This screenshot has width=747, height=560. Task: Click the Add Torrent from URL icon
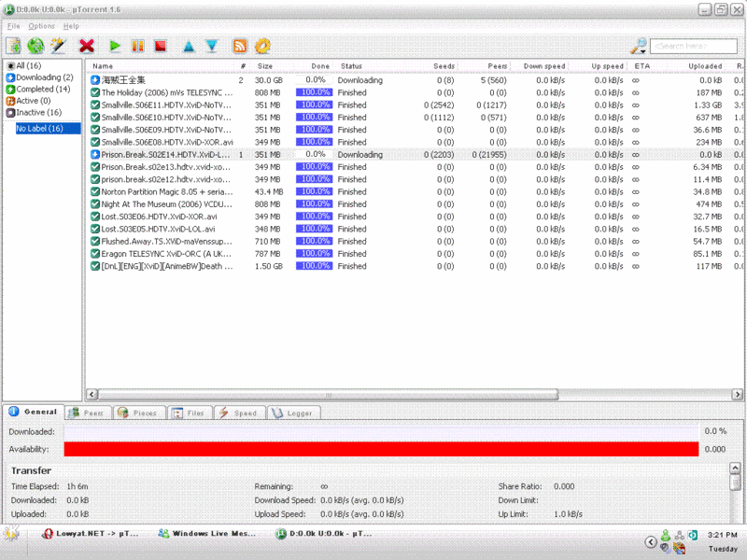click(x=35, y=46)
